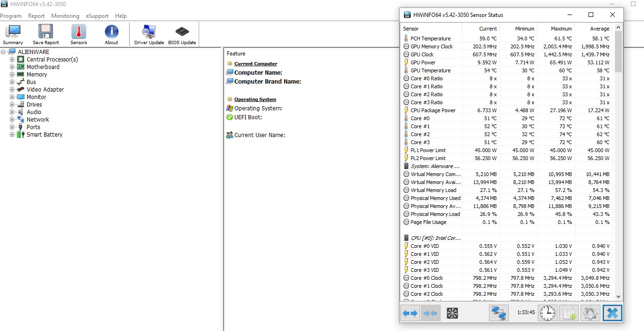This screenshot has width=644, height=331.
Task: Click the Central Processor(s) chip icon
Action: coord(21,60)
